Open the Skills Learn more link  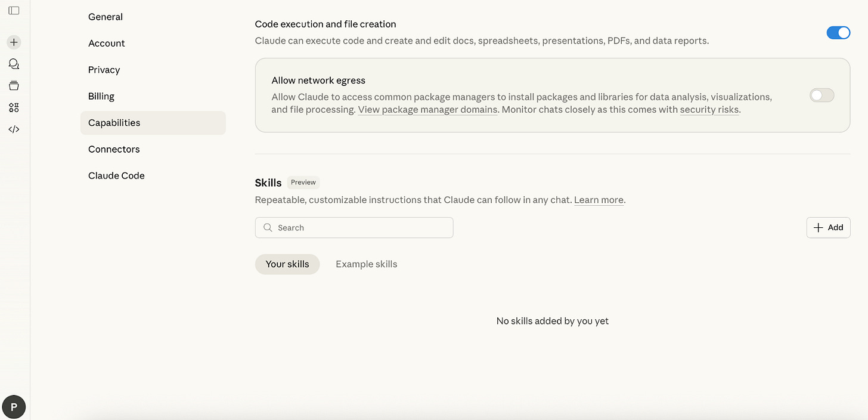coord(599,200)
